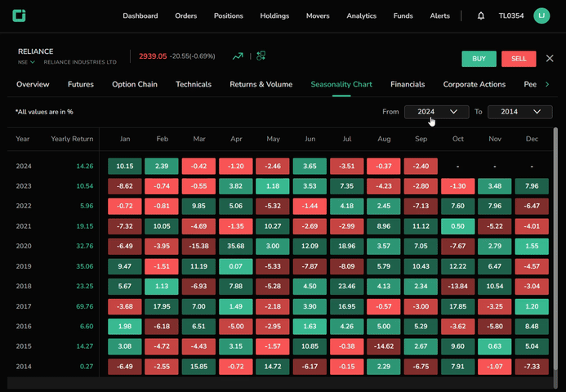Navigate to Analytics in top menu
This screenshot has width=566, height=392.
(361, 16)
